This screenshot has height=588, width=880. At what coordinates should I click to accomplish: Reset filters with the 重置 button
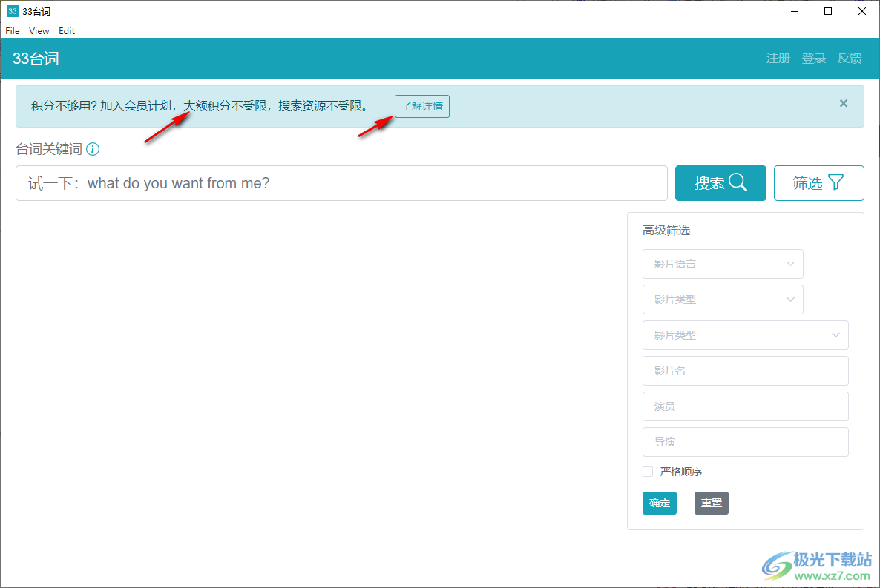point(712,503)
